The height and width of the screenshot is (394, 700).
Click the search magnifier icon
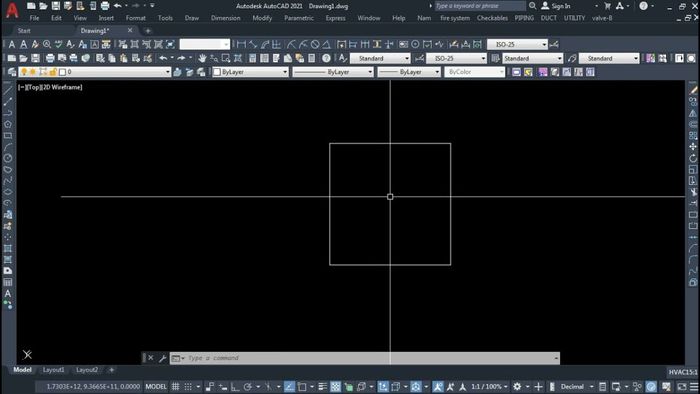pyautogui.click(x=533, y=6)
